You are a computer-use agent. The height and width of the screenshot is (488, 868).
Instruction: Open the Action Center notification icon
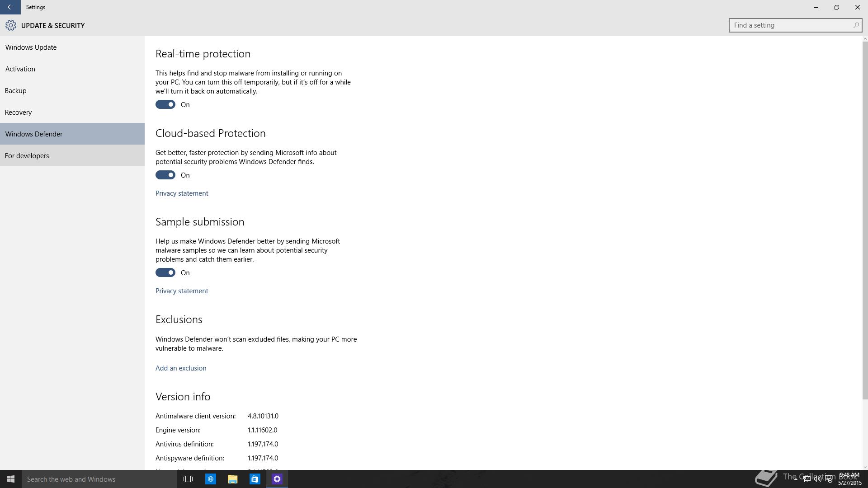coord(829,479)
